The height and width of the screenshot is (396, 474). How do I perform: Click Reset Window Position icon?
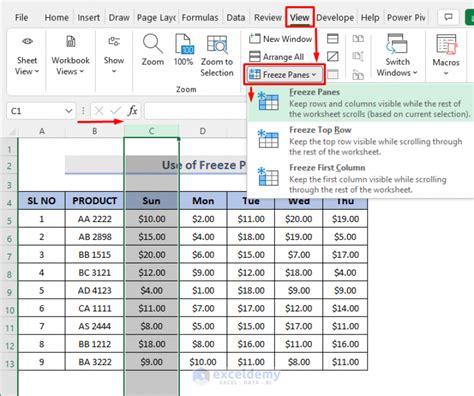click(x=358, y=74)
